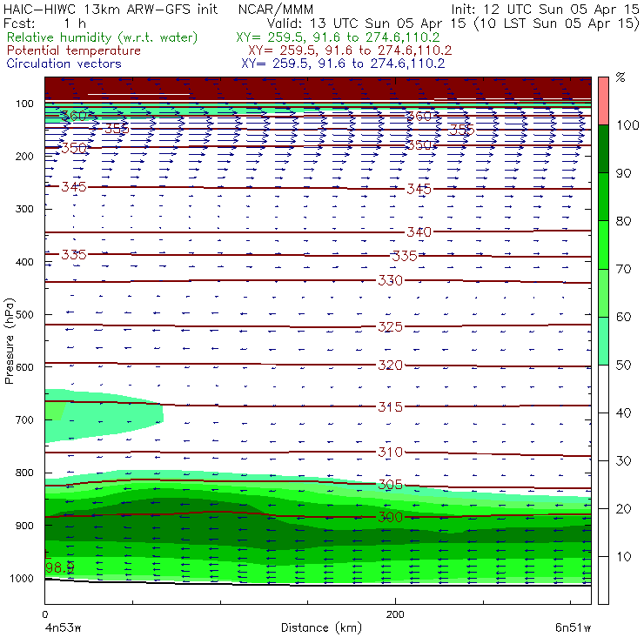
Task: Click the red XY coordinates text for temperature
Action: (350, 50)
